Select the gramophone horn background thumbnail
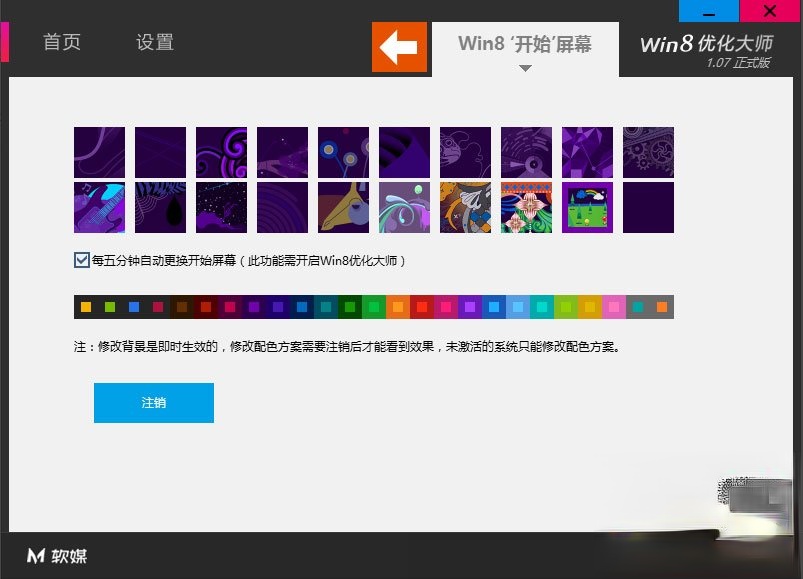The width and height of the screenshot is (803, 579). tap(343, 206)
